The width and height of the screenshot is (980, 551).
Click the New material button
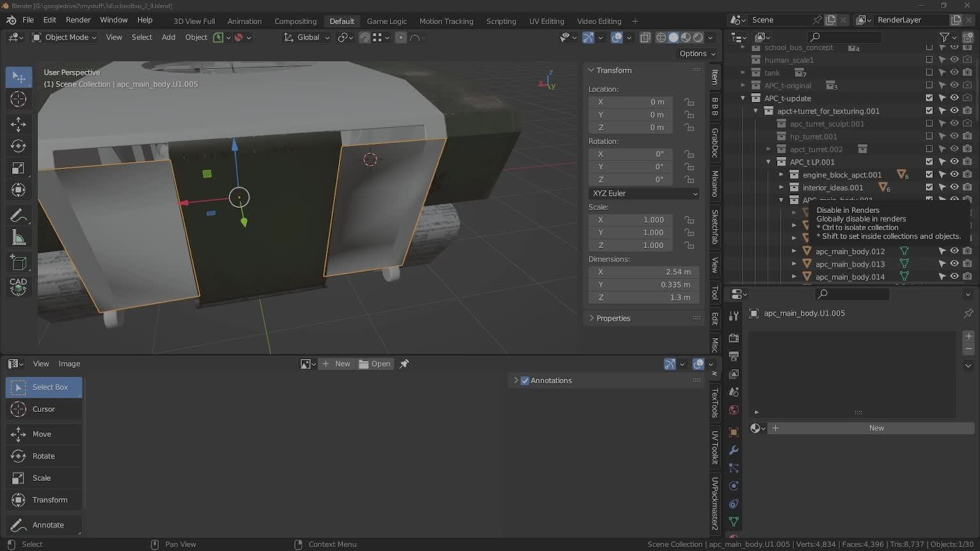pyautogui.click(x=875, y=429)
